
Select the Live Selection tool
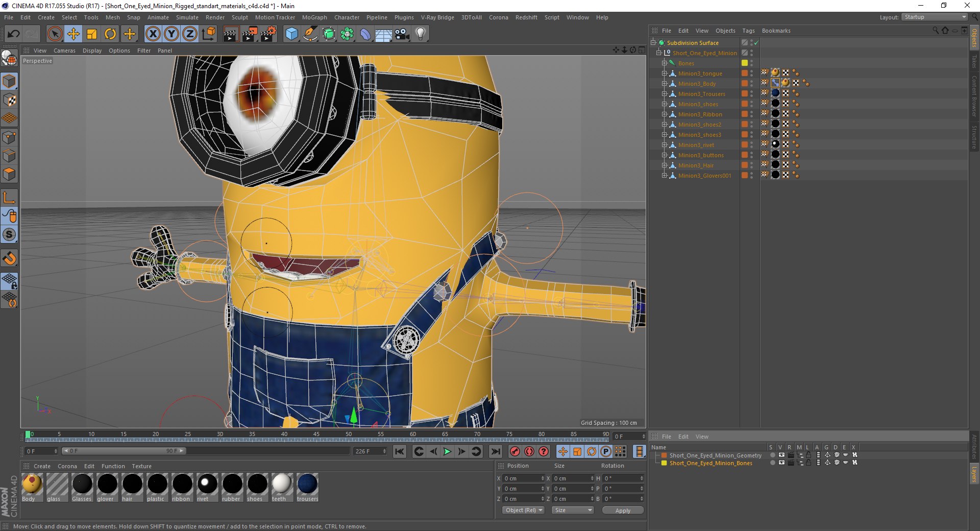(x=55, y=34)
